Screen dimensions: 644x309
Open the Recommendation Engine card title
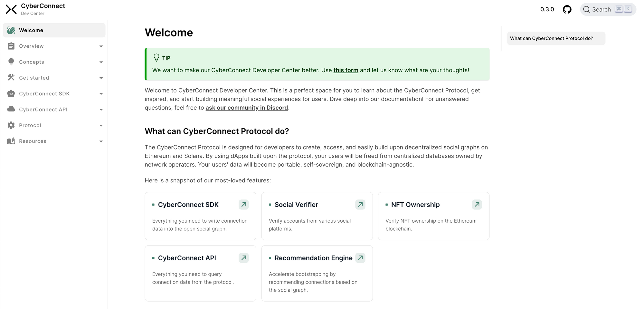coord(313,258)
